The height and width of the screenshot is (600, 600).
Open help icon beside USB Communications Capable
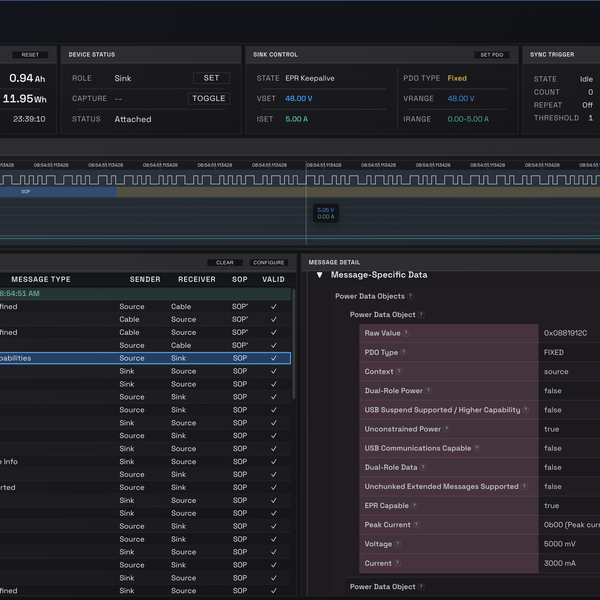point(476,448)
